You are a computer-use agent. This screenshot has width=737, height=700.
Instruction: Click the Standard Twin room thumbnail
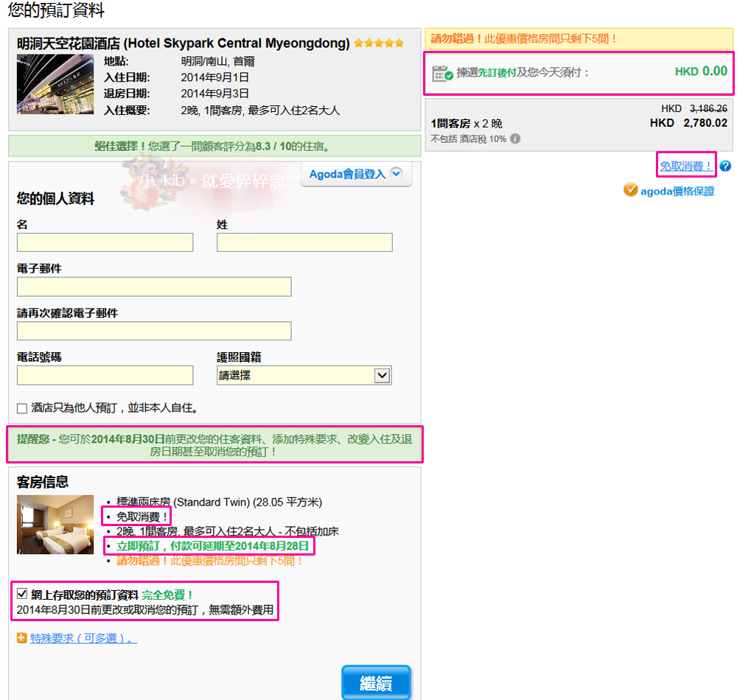tap(55, 525)
